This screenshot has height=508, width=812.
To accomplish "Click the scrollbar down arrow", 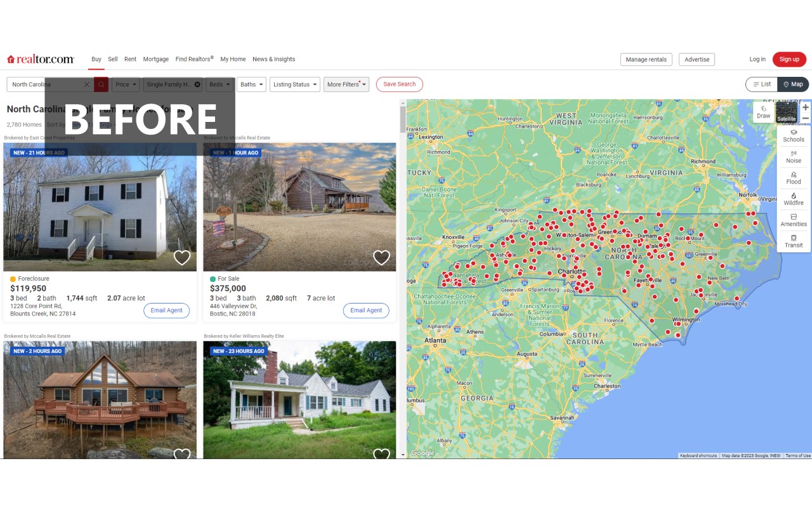I will click(x=403, y=455).
